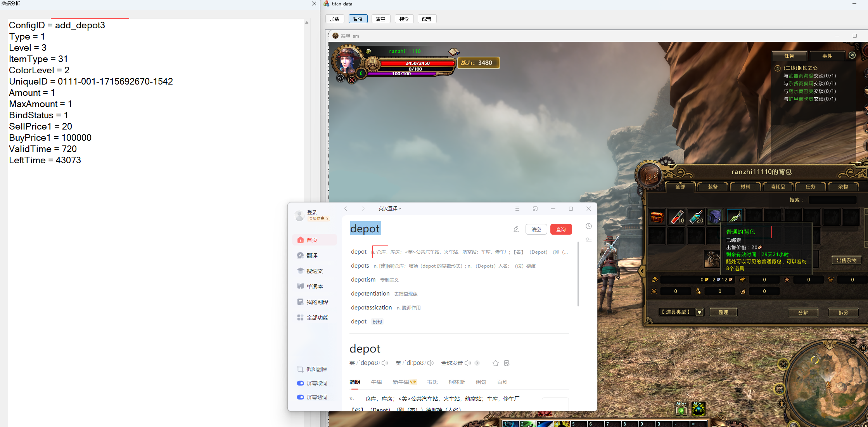Click the 配置 button in titan_data
Image resolution: width=868 pixels, height=427 pixels.
[427, 19]
